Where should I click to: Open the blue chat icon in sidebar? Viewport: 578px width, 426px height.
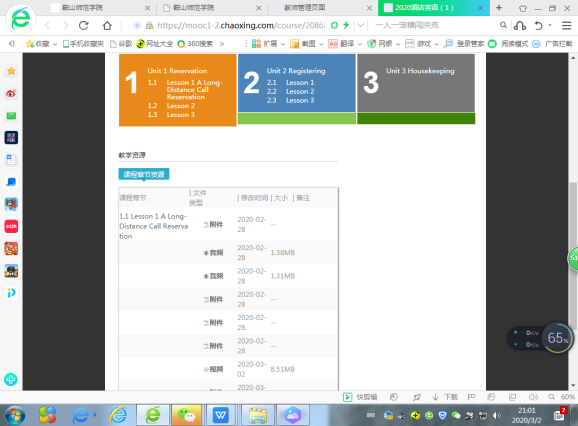[x=11, y=182]
